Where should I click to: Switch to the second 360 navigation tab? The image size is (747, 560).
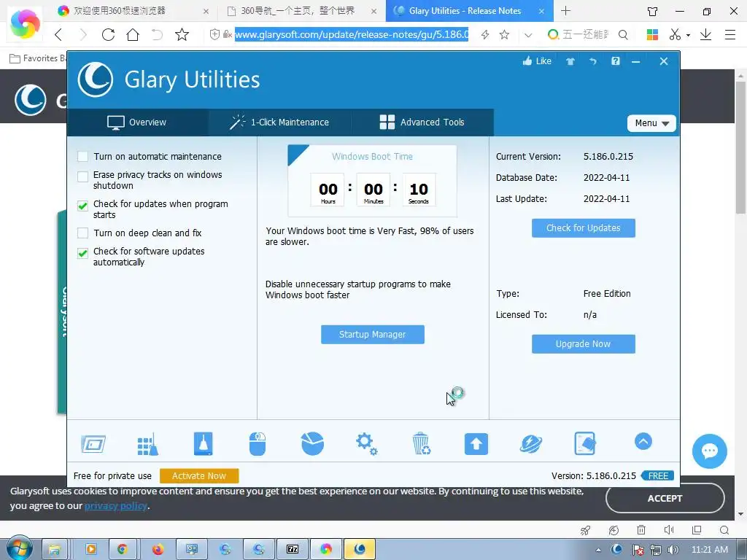302,10
